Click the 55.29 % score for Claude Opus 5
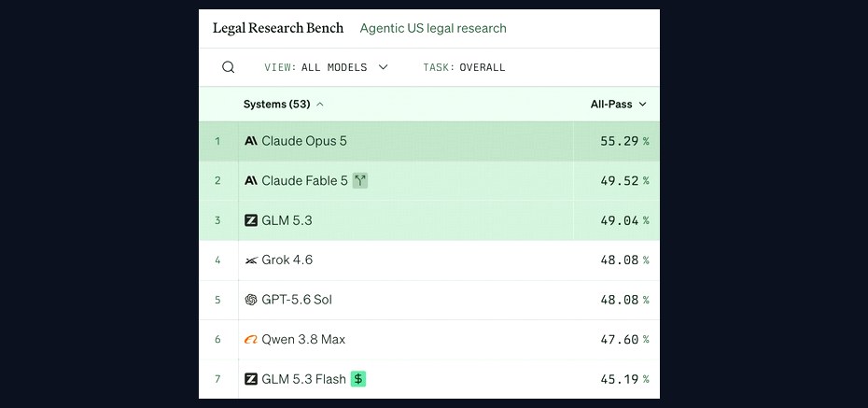This screenshot has height=408, width=868. 624,141
